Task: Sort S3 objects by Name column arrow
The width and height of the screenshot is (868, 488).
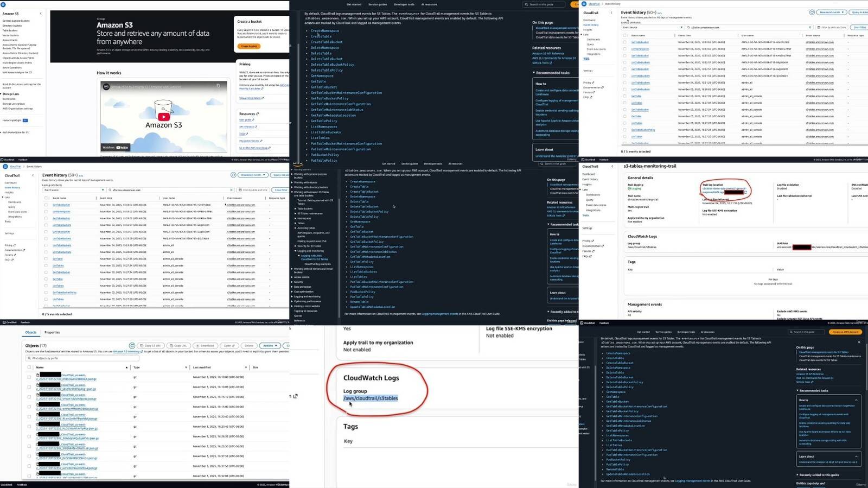Action: (126, 367)
